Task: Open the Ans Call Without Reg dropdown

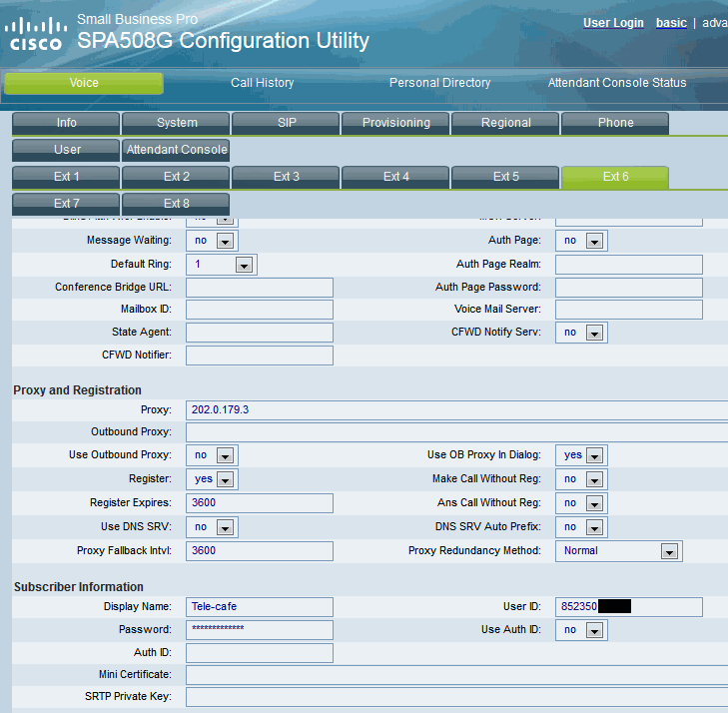Action: [581, 503]
